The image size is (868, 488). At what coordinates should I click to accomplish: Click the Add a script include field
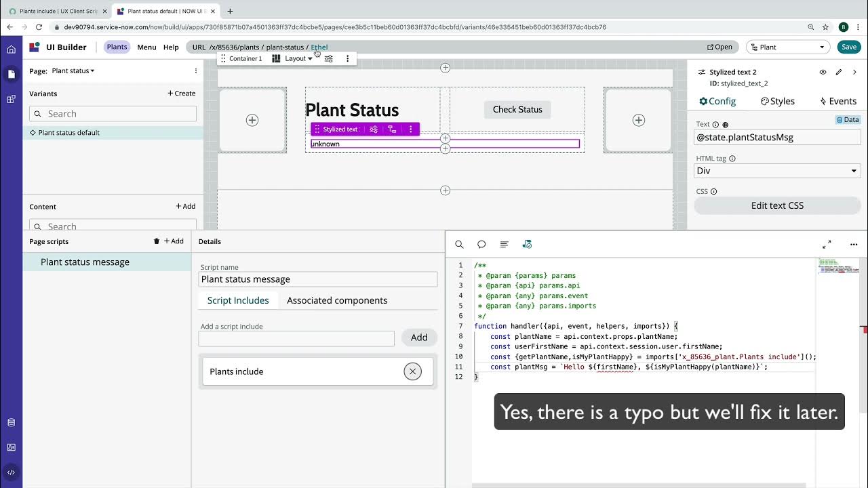click(x=296, y=338)
